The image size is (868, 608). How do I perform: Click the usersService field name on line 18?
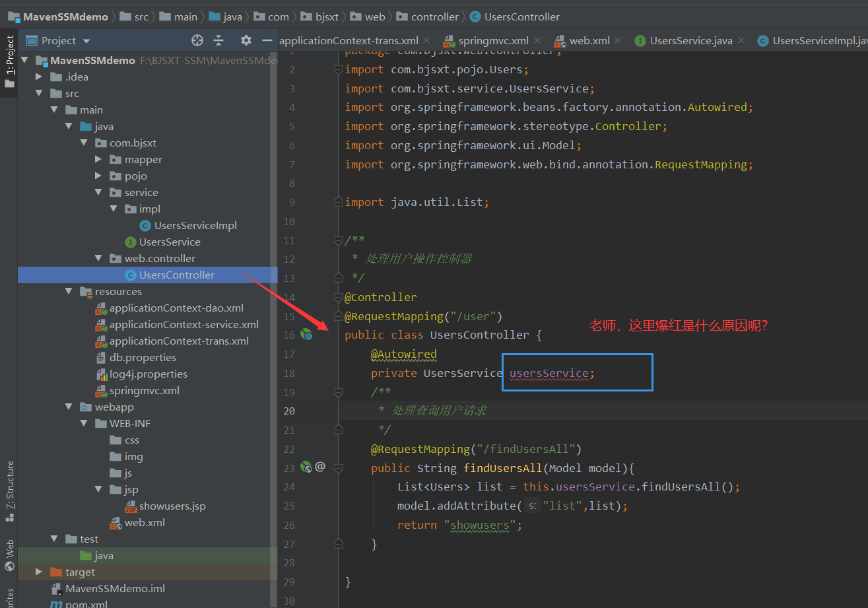[549, 373]
